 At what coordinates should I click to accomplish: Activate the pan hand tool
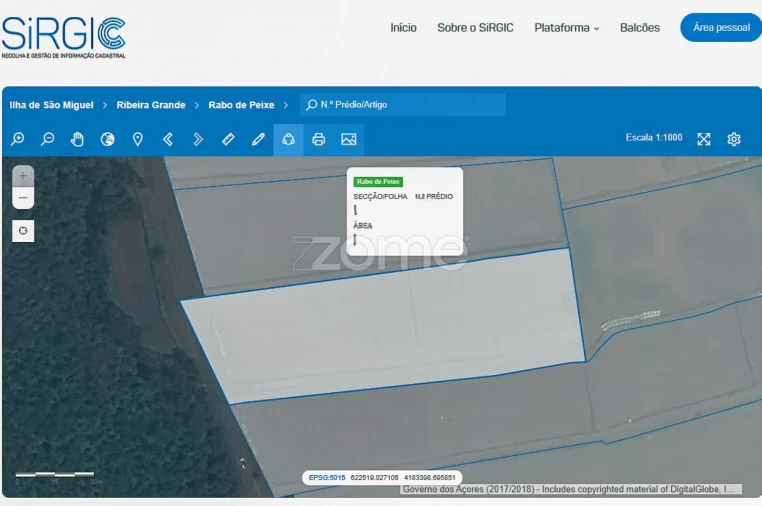[x=77, y=139]
